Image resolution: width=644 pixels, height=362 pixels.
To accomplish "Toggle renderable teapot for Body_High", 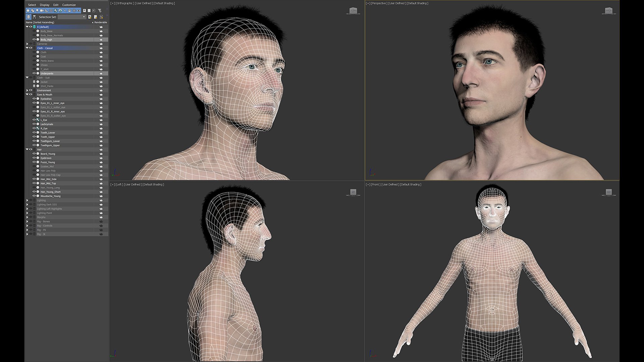I will 101,40.
